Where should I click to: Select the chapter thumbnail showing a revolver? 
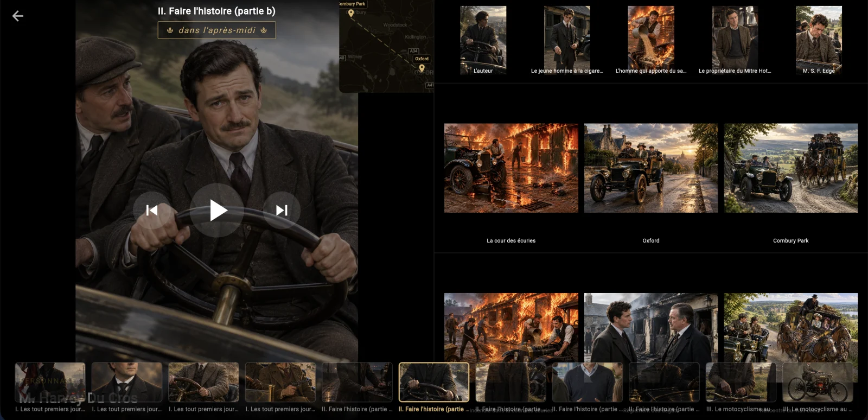[280, 382]
